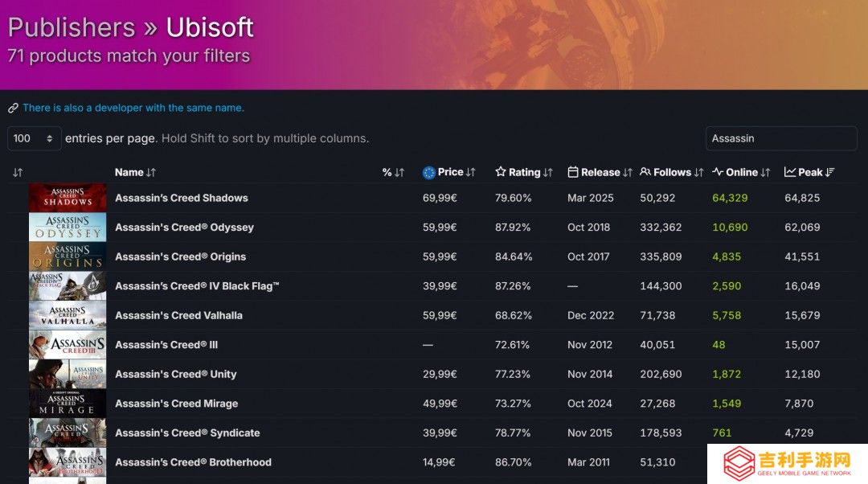This screenshot has width=868, height=484.
Task: Click the 29,99€ price of Unity
Action: 440,374
